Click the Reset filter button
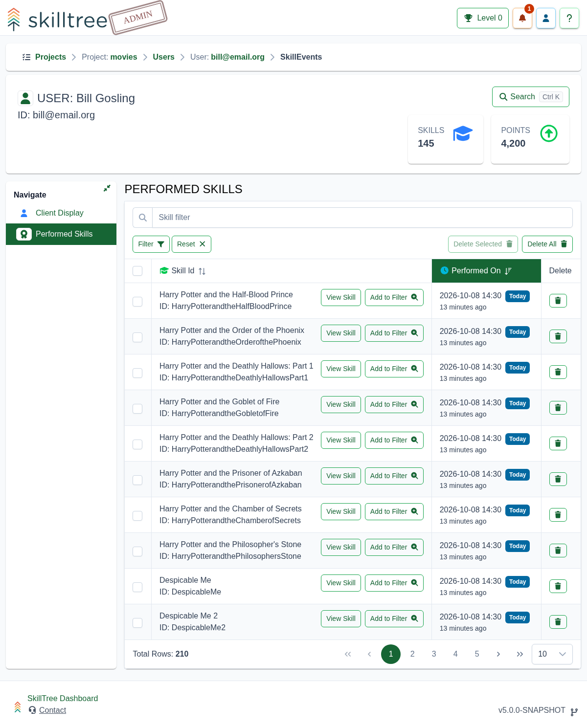587x728 pixels. [x=191, y=244]
